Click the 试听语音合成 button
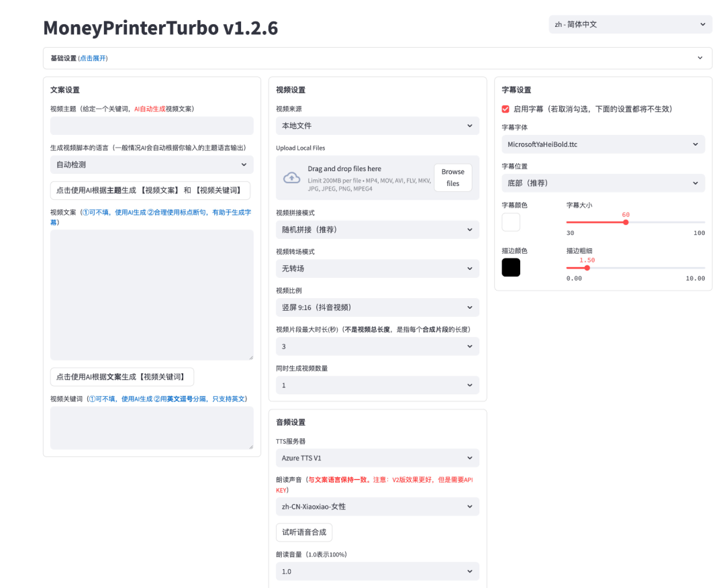Screen dimensions: 725x588 click(304, 532)
